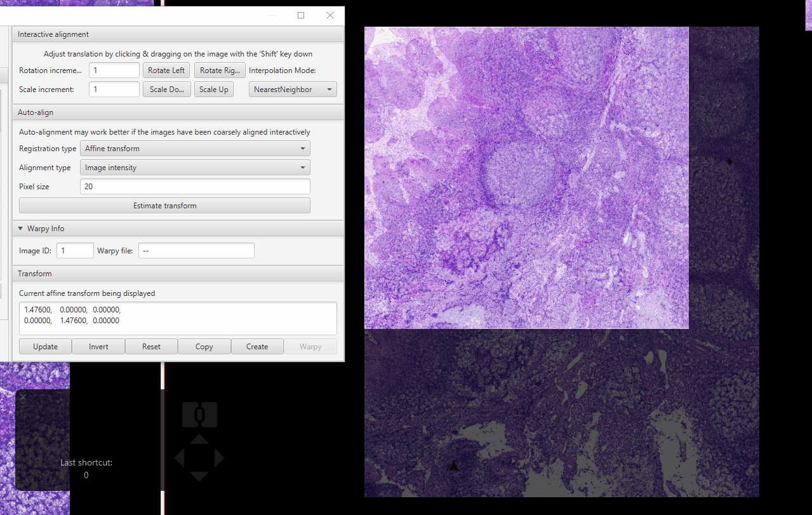812x515 pixels.
Task: Collapse the Warpy Info section
Action: 20,228
